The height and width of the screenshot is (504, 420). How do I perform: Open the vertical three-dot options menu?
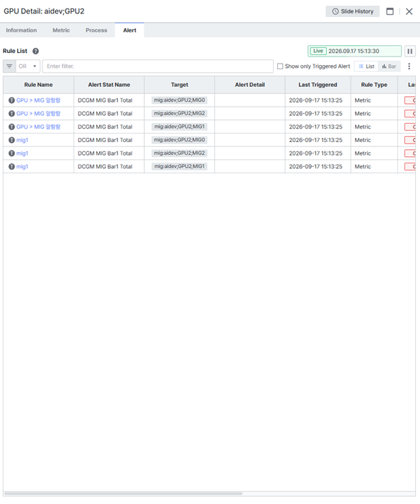click(x=409, y=66)
